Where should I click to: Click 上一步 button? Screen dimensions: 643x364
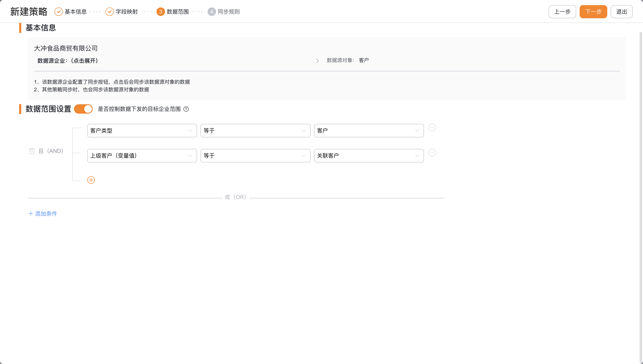(x=562, y=12)
